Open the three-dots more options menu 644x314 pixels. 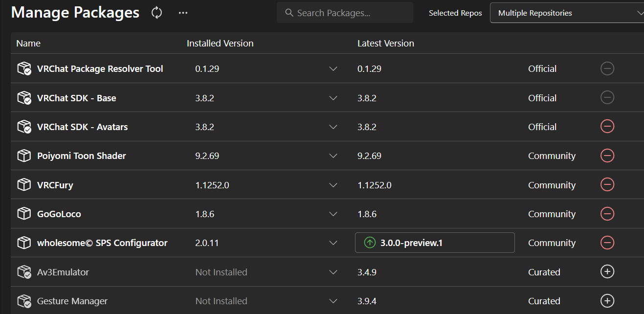coord(183,13)
